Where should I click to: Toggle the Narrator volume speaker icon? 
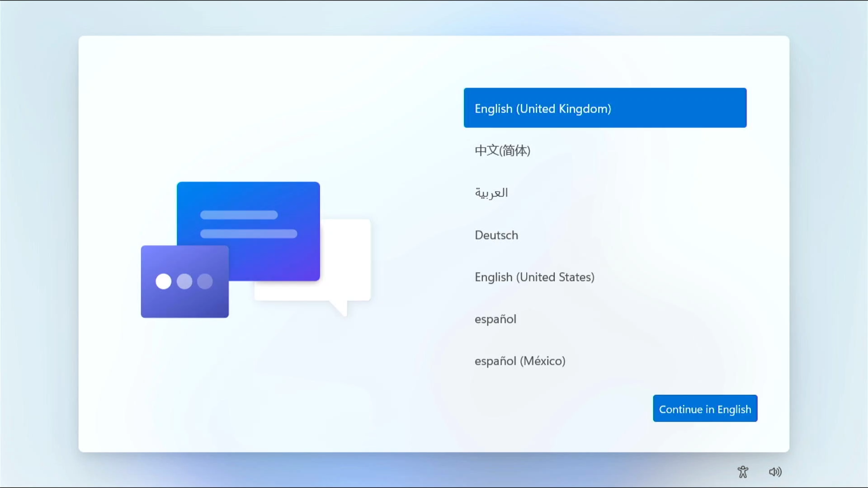(x=775, y=472)
